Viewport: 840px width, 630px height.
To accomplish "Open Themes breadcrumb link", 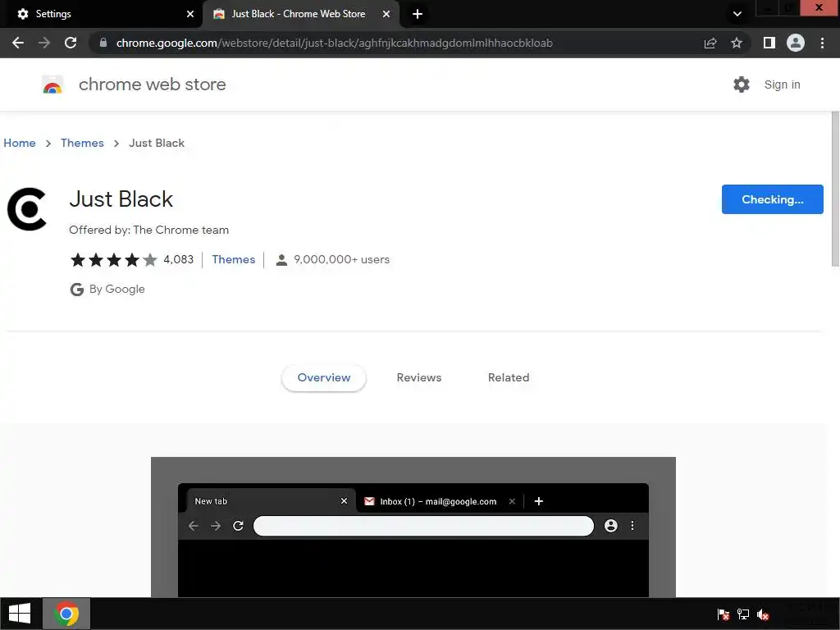I will click(82, 143).
